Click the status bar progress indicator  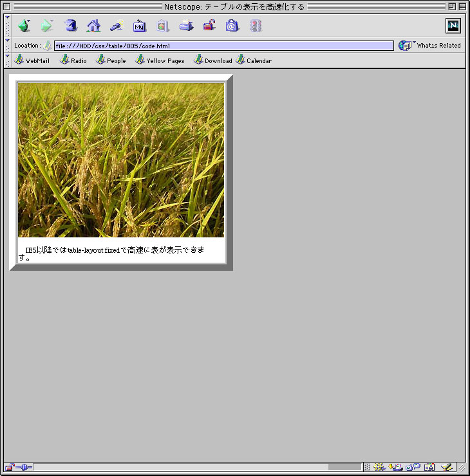pyautogui.click(x=344, y=467)
